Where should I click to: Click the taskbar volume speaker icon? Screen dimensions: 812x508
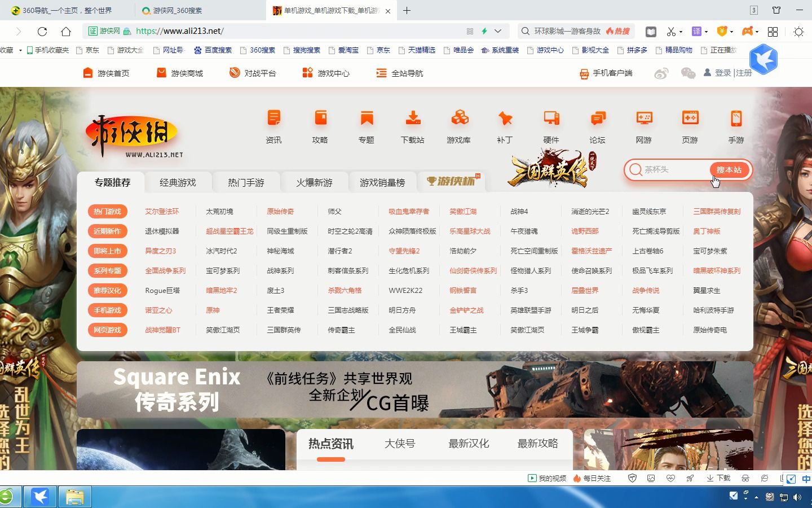pyautogui.click(x=797, y=497)
